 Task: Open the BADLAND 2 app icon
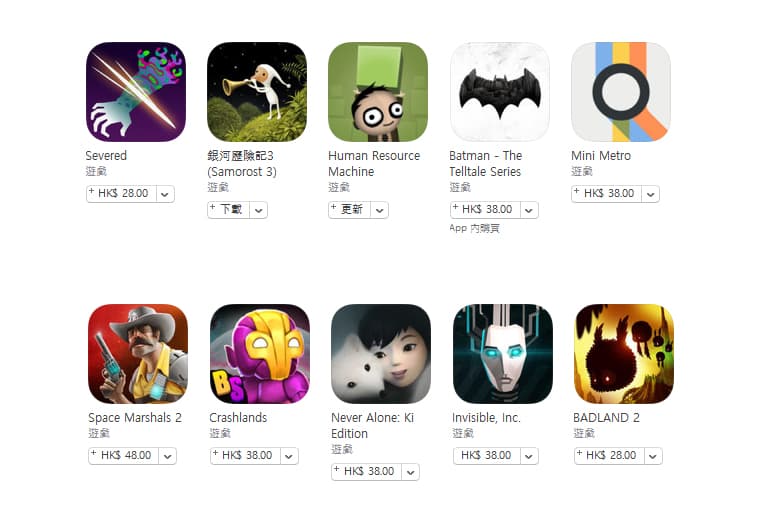click(x=624, y=354)
